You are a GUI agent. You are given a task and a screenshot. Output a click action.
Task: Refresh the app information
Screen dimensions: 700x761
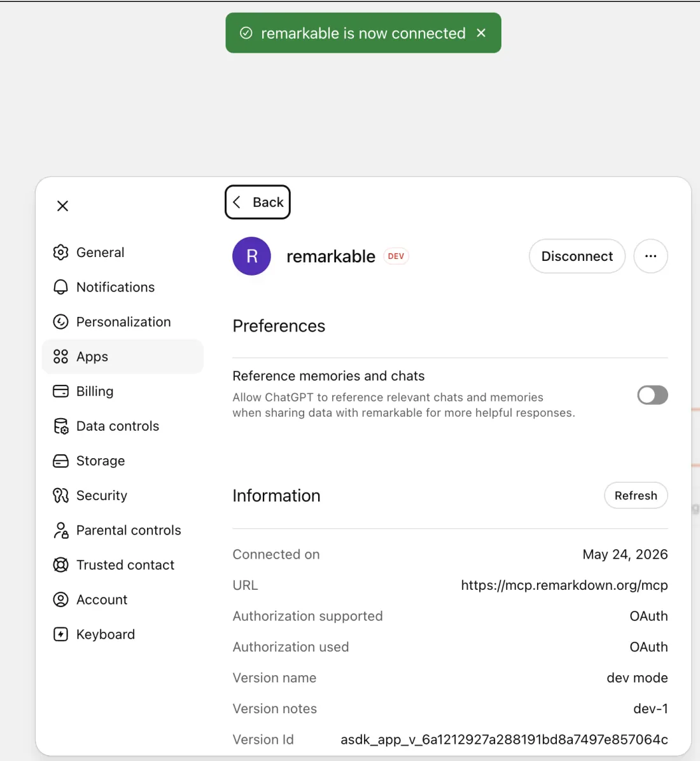pos(636,496)
